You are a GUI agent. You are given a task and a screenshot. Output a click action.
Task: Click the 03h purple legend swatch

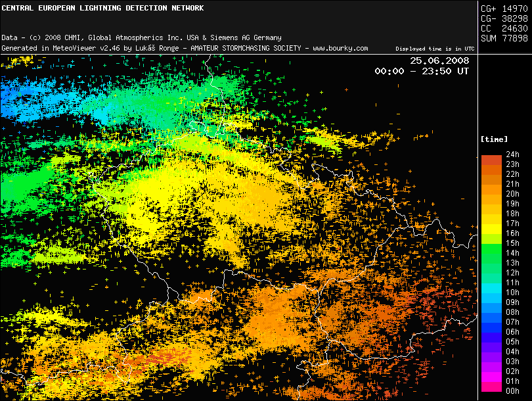[491, 357]
